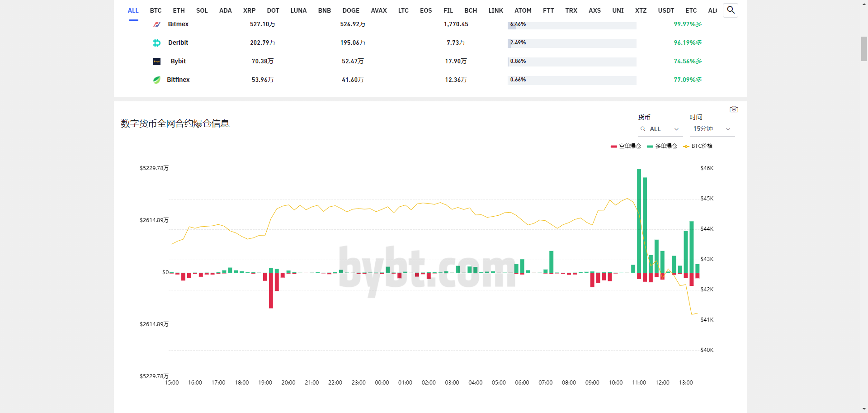Switch to the DOT tab

point(273,10)
